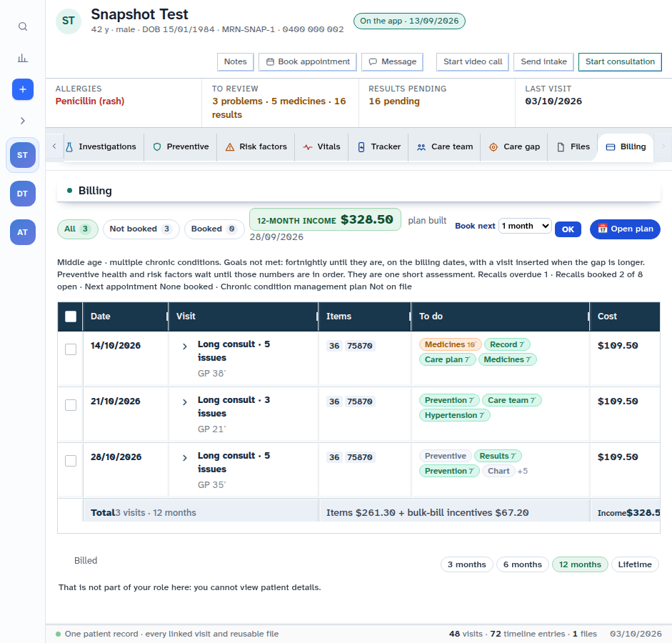
Task: Click the ST avatar beside Snapshot Test
Action: 69,21
